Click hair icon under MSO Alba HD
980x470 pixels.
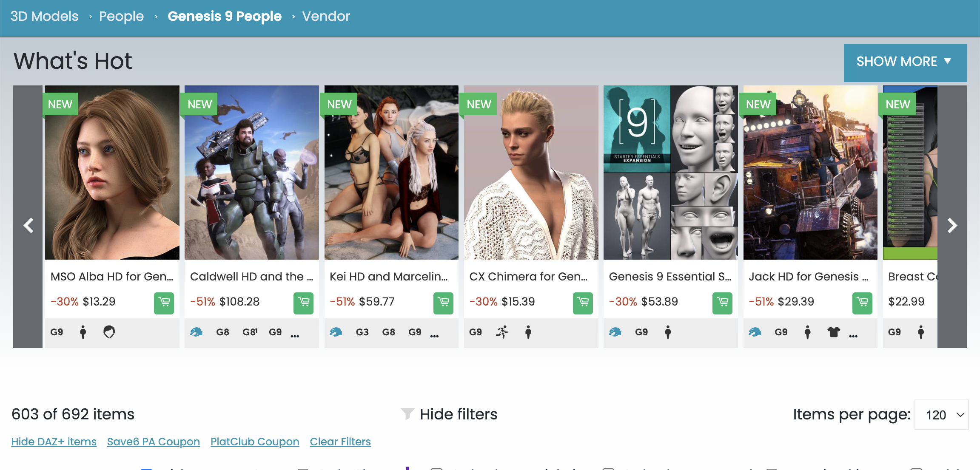(109, 332)
